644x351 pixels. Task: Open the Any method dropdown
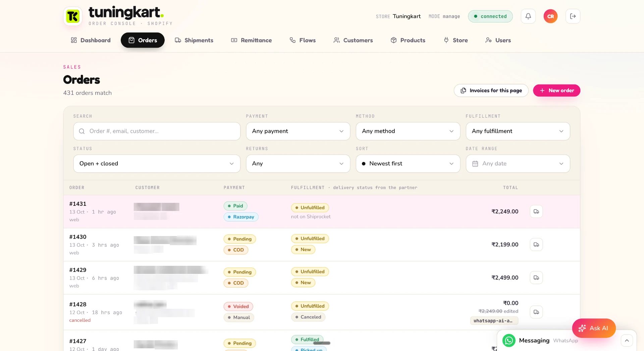[408, 131]
